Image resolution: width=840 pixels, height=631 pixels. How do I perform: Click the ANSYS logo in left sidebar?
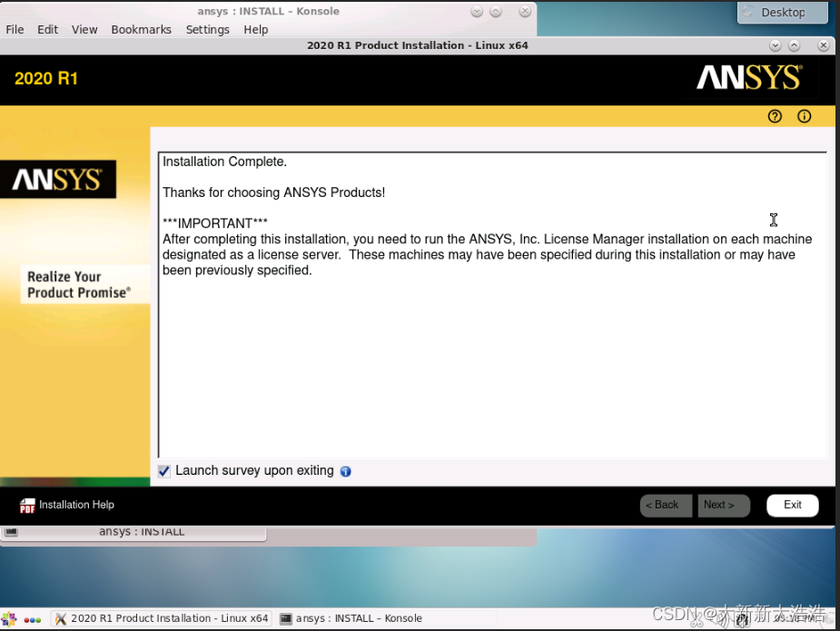coord(56,180)
